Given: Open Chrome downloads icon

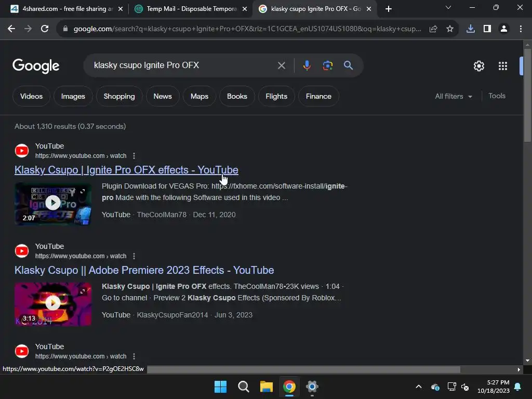Looking at the screenshot, I should point(471,29).
